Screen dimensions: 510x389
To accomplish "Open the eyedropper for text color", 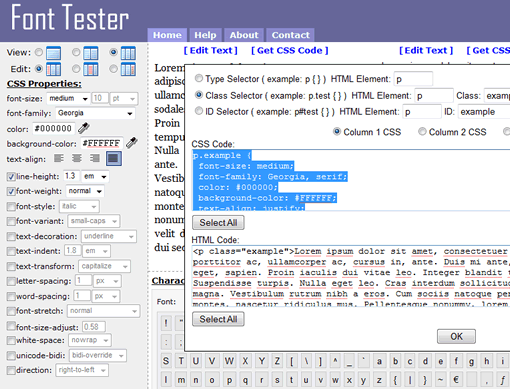I will click(84, 128).
